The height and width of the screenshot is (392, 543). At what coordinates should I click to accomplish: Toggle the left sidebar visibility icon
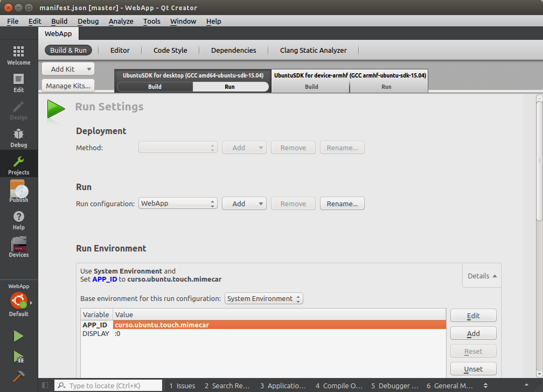pyautogui.click(x=45, y=386)
